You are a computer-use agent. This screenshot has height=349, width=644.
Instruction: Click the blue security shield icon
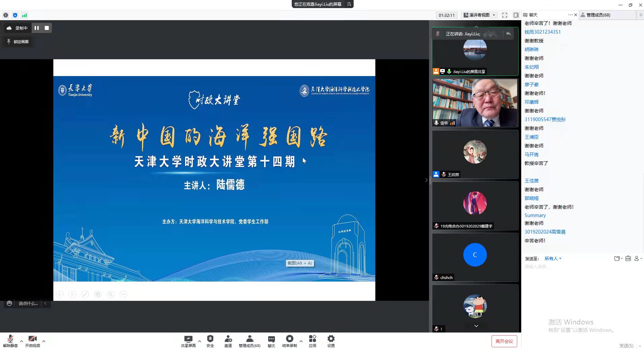[15, 15]
